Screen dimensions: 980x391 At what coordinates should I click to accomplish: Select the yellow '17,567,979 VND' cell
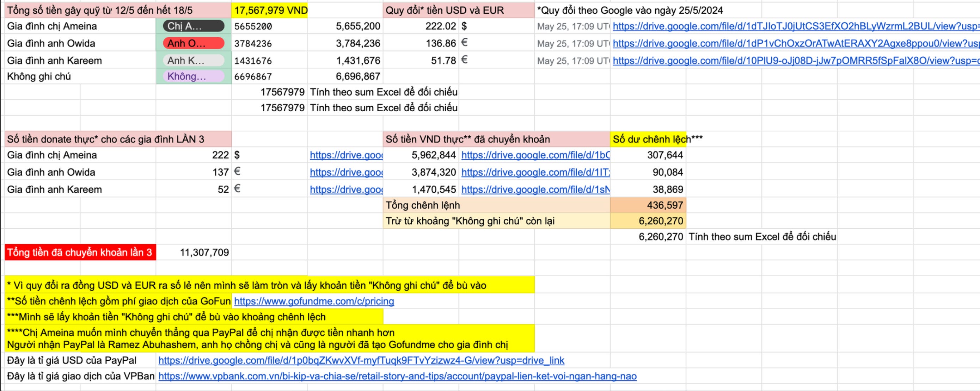pyautogui.click(x=270, y=10)
